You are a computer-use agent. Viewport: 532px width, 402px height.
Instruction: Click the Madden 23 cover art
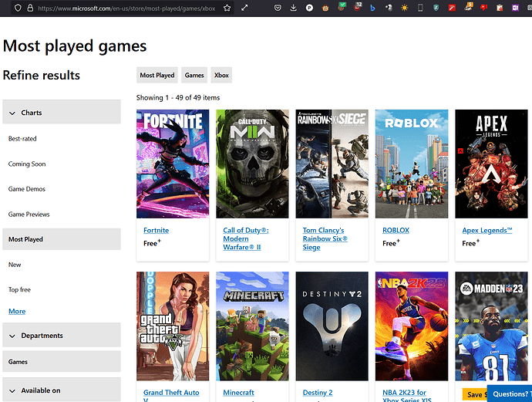coord(491,326)
